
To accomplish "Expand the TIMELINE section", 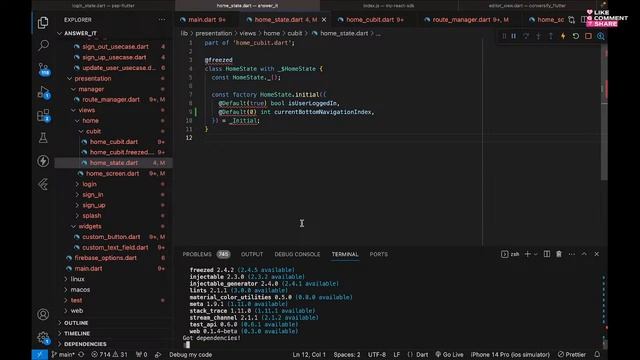I will (77, 333).
